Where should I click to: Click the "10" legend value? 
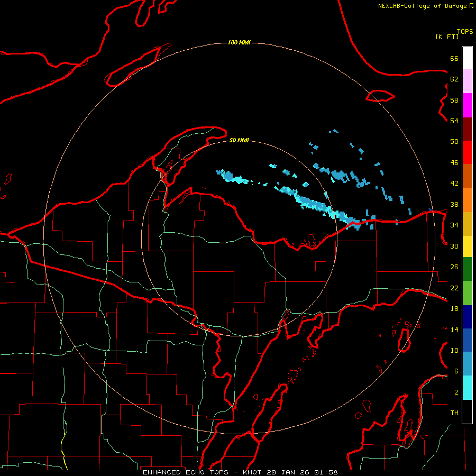454,350
